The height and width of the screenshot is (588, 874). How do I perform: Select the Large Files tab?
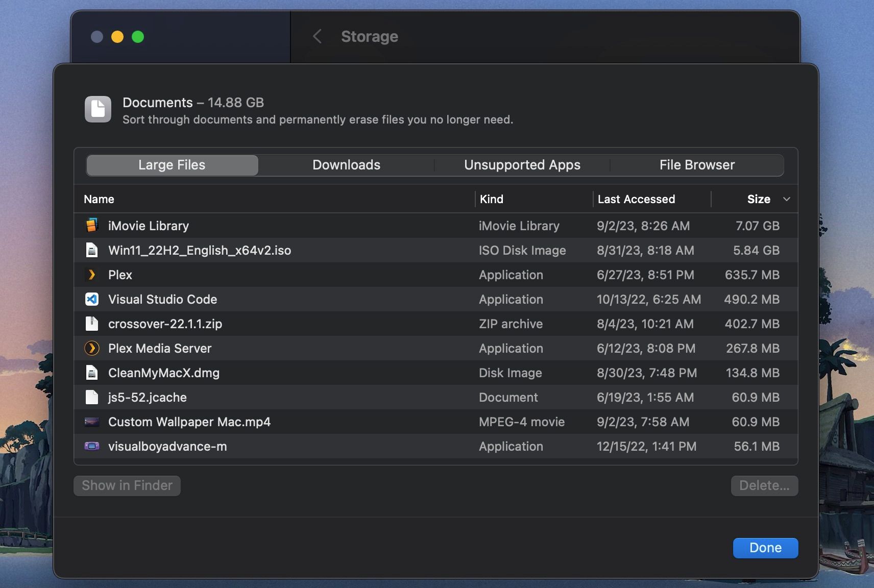(x=172, y=164)
